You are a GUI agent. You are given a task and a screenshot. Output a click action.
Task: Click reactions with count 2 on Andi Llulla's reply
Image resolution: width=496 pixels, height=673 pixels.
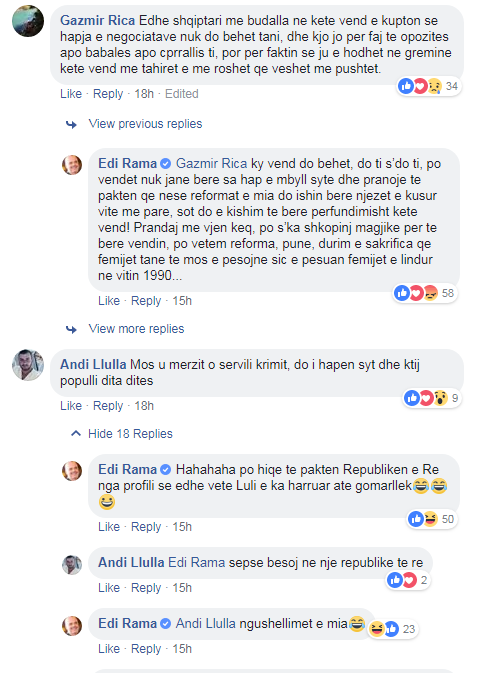coord(408,580)
